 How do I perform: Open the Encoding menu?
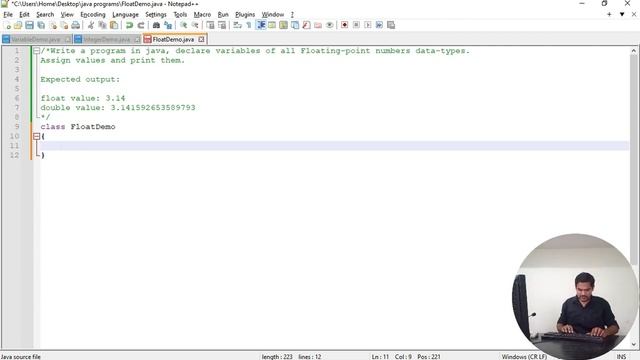click(x=93, y=14)
